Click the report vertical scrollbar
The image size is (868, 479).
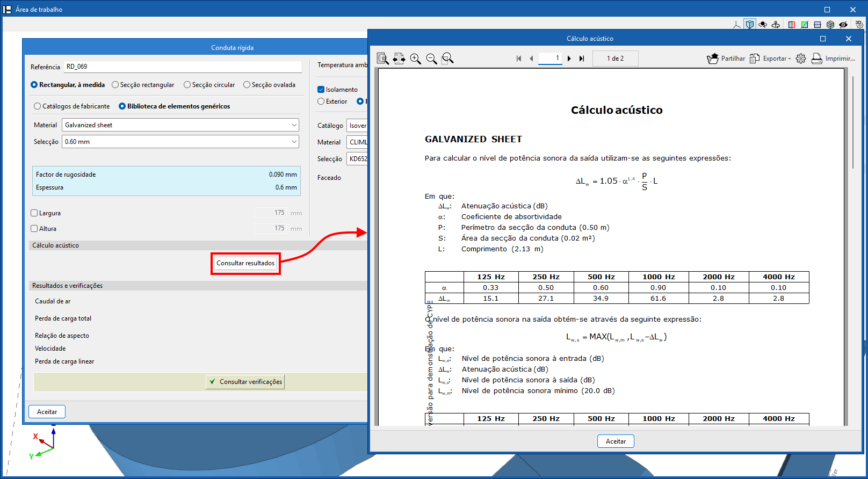[853, 124]
